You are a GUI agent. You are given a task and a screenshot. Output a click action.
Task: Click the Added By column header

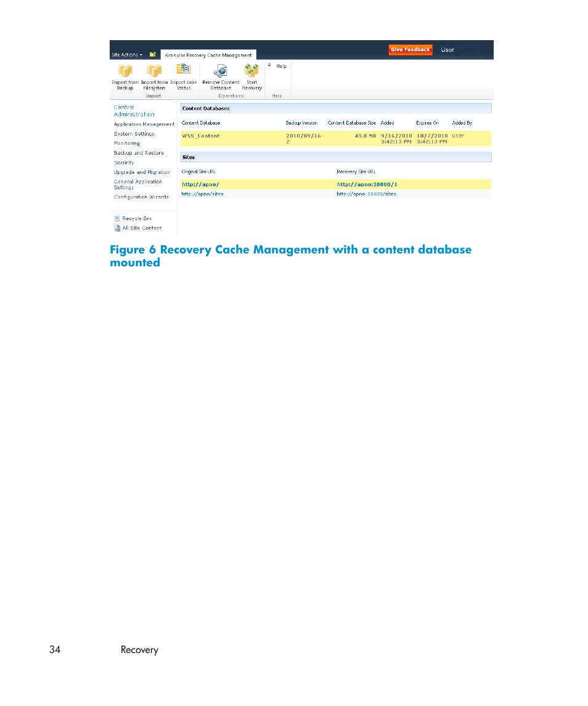(462, 123)
